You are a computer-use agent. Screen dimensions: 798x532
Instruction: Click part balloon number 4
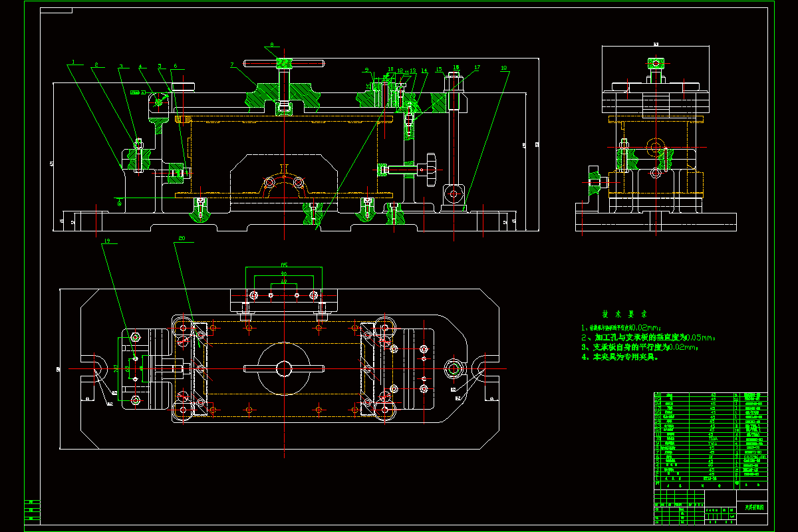(140, 66)
